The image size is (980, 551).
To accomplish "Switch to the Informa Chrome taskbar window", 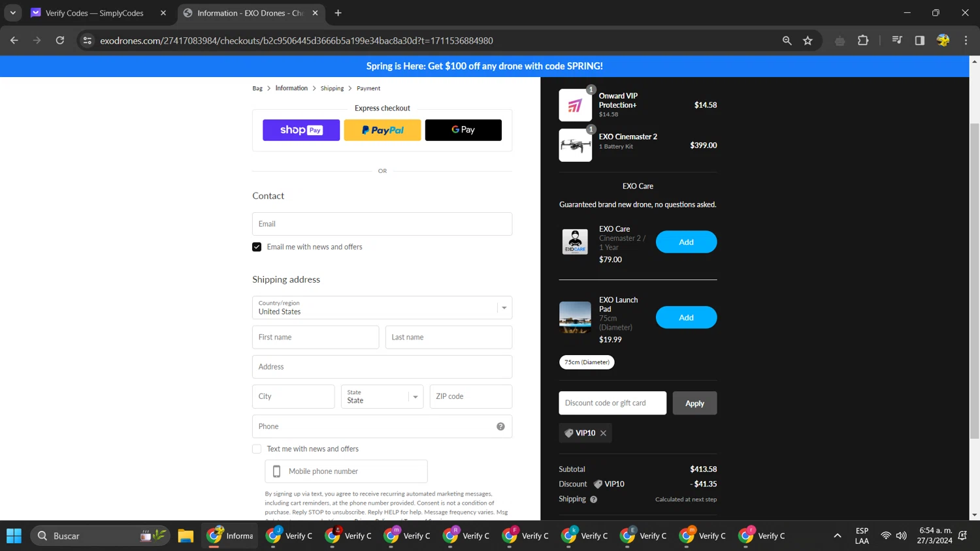I will [229, 536].
